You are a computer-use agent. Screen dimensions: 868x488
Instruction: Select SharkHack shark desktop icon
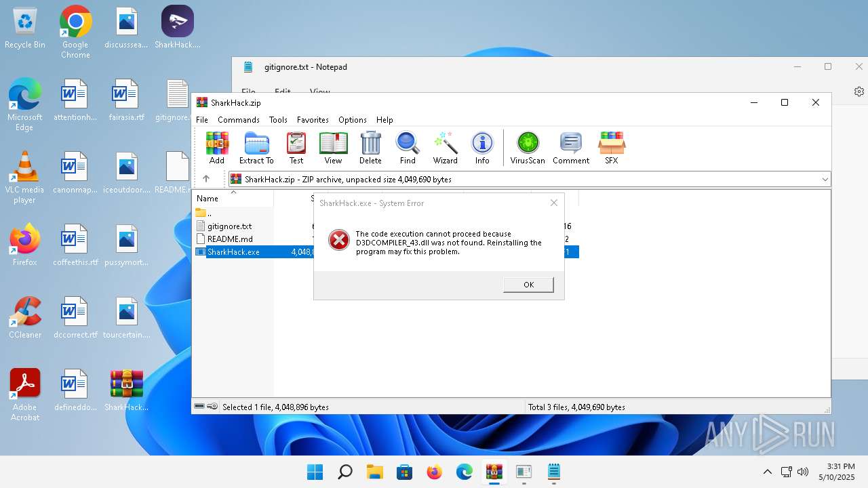178,27
